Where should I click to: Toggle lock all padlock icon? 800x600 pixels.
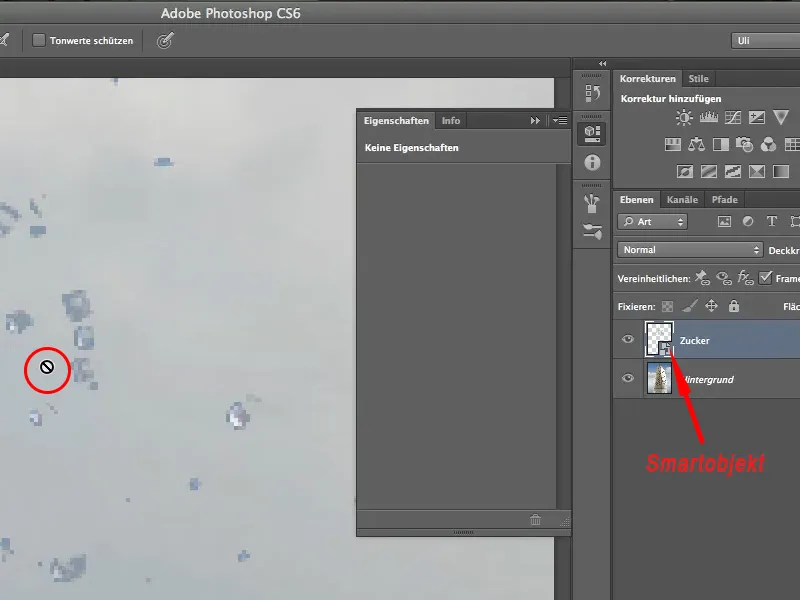pos(734,306)
